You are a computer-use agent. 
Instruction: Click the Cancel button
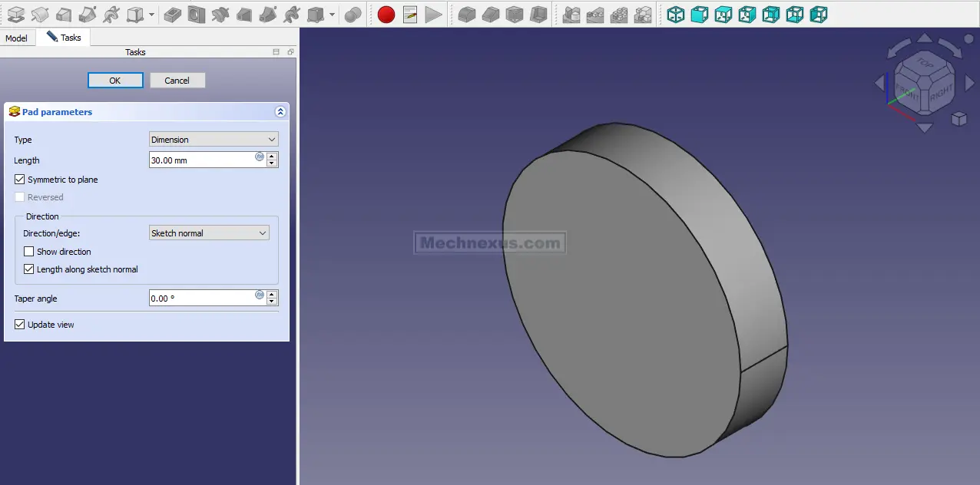[177, 81]
